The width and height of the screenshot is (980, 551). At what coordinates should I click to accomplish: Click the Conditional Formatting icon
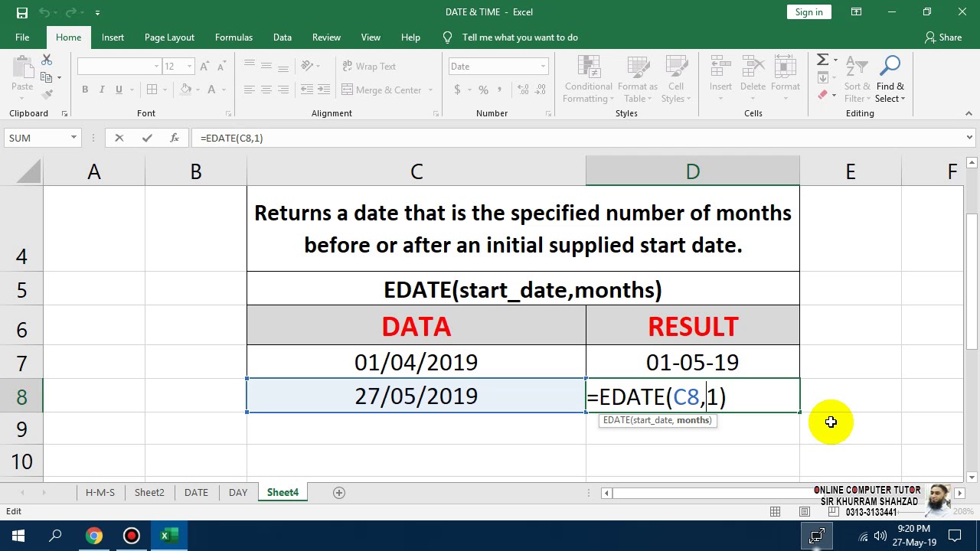click(588, 67)
